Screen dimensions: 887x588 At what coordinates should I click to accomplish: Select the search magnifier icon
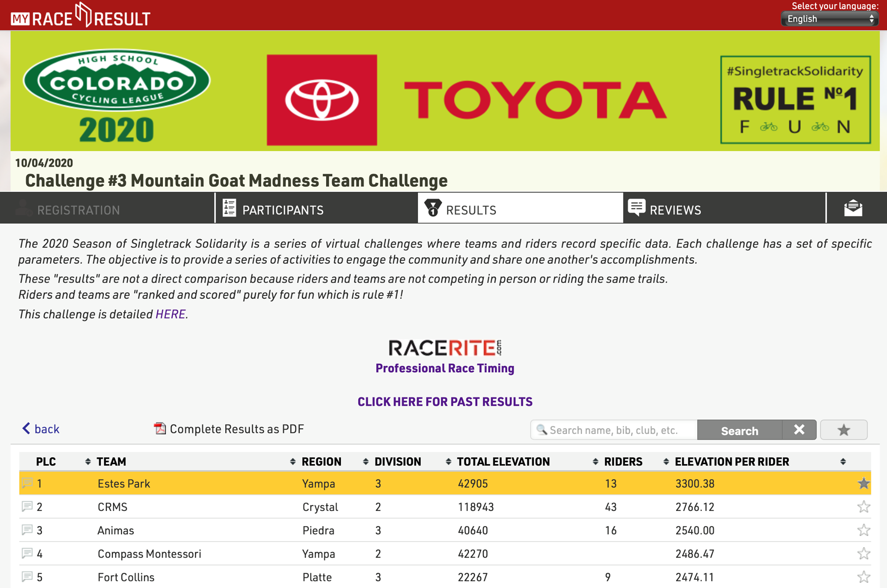tap(541, 430)
